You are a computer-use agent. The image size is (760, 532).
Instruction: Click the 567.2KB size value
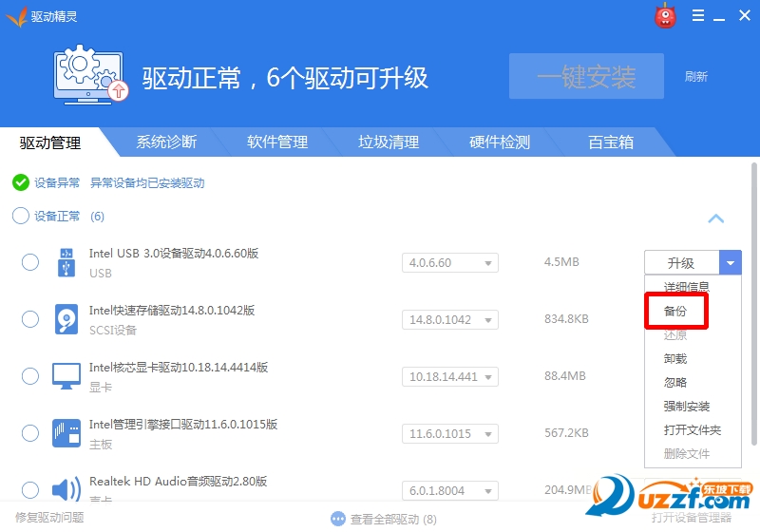(566, 432)
